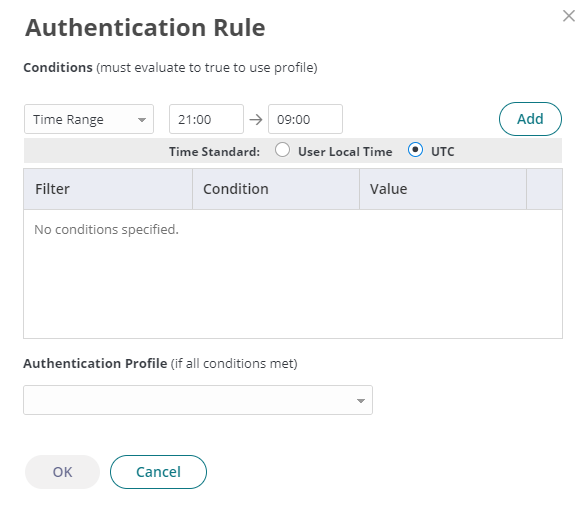
Task: Click the Value column header
Action: tap(443, 189)
